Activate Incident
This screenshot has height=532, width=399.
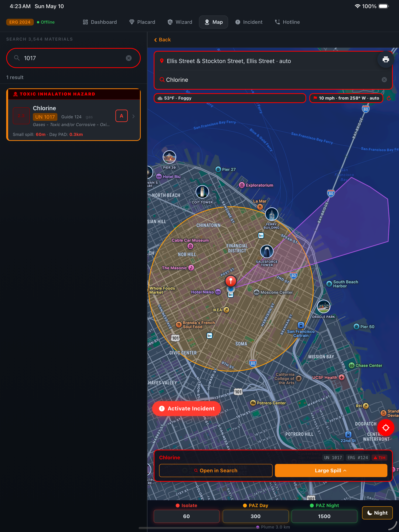click(187, 408)
